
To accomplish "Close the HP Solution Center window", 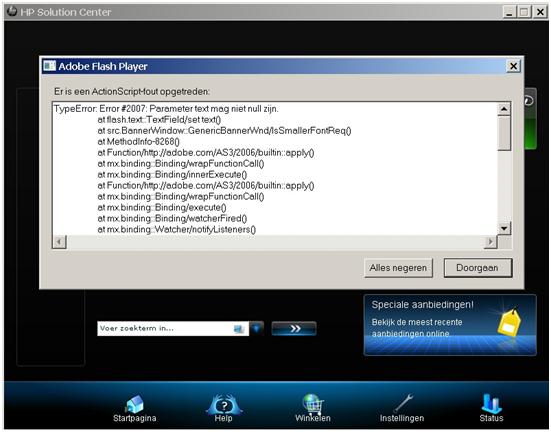I will pyautogui.click(x=540, y=12).
